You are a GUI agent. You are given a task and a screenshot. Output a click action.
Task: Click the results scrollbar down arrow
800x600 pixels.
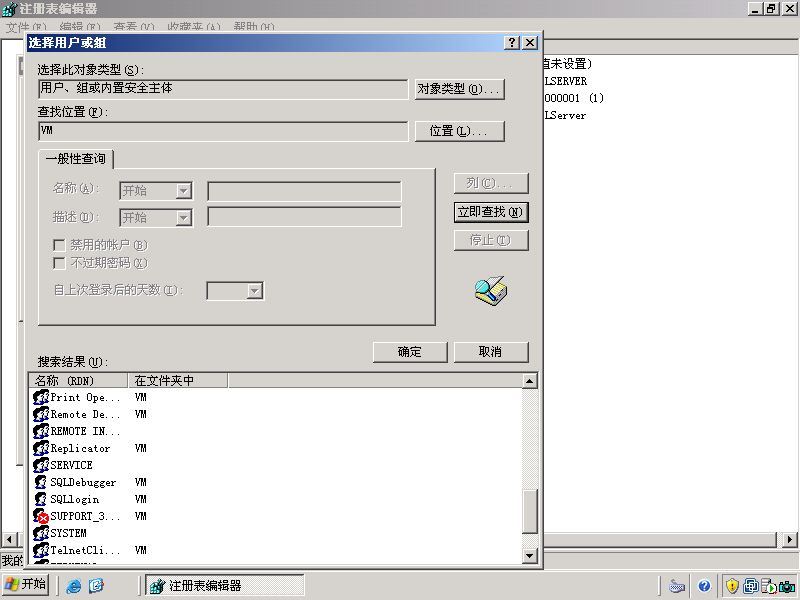tap(530, 556)
